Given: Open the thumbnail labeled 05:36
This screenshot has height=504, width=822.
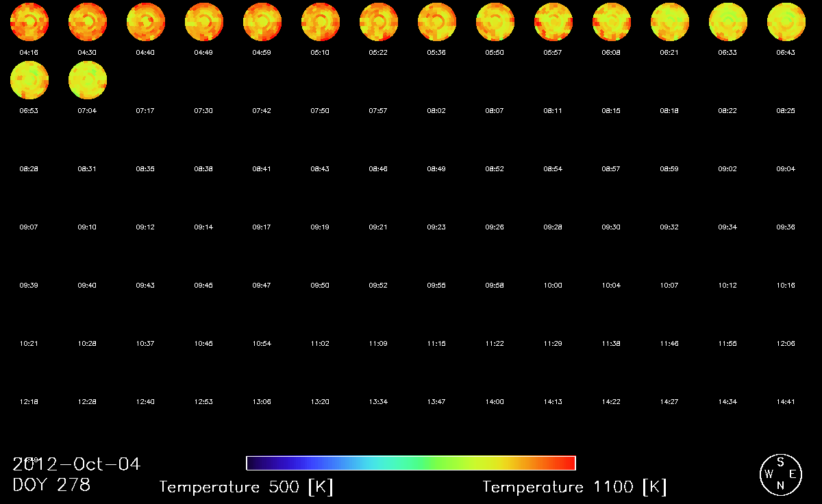Looking at the screenshot, I should (437, 22).
